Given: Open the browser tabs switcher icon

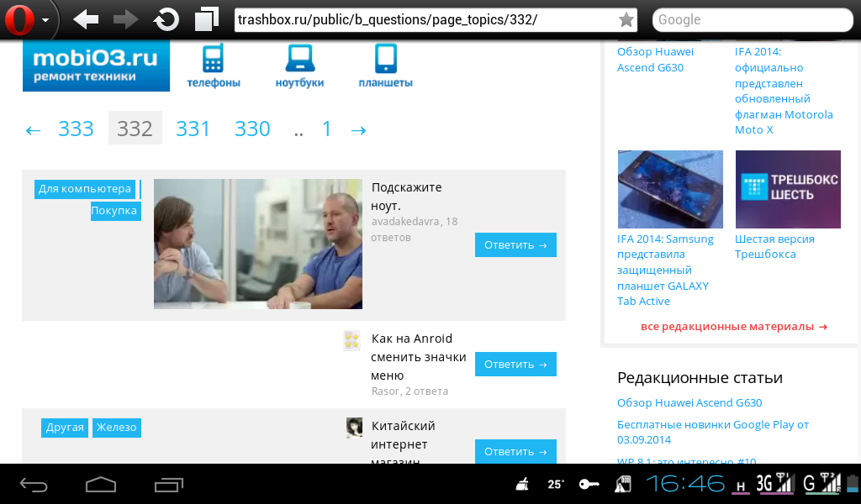Looking at the screenshot, I should point(206,19).
